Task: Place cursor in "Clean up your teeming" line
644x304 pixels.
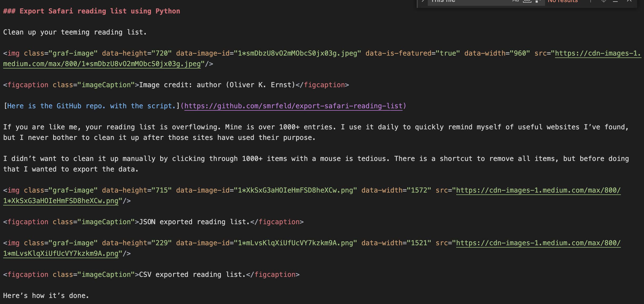Action: (x=75, y=32)
